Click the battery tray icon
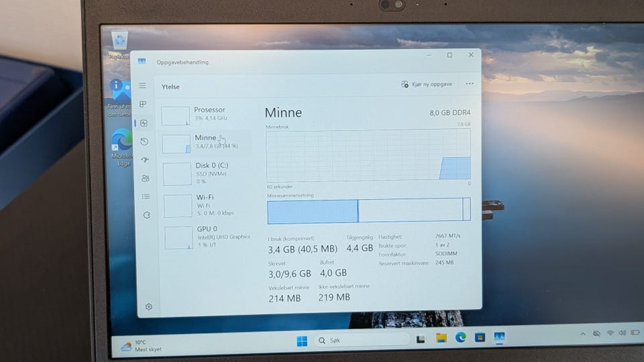644x362 pixels. pyautogui.click(x=635, y=333)
